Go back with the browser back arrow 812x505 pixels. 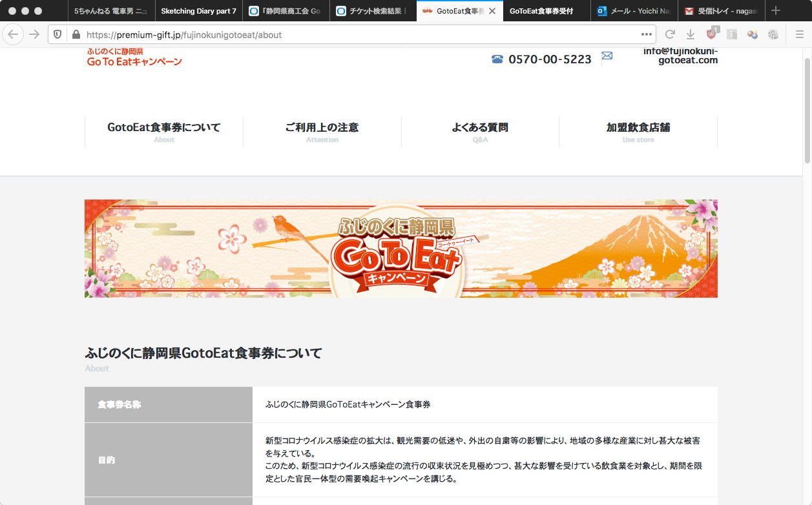tap(12, 34)
